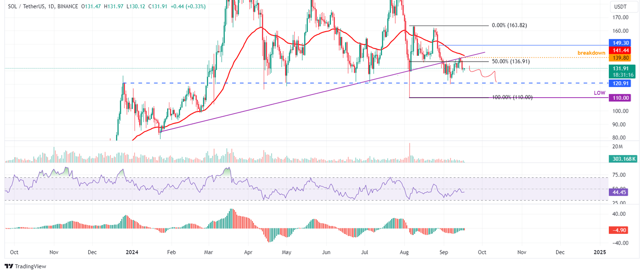
Task: Click the MACD value -4.90
Action: [x=619, y=230]
